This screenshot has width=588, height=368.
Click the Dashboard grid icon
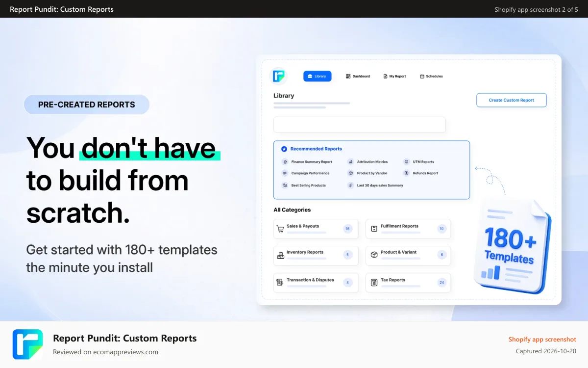(x=348, y=76)
